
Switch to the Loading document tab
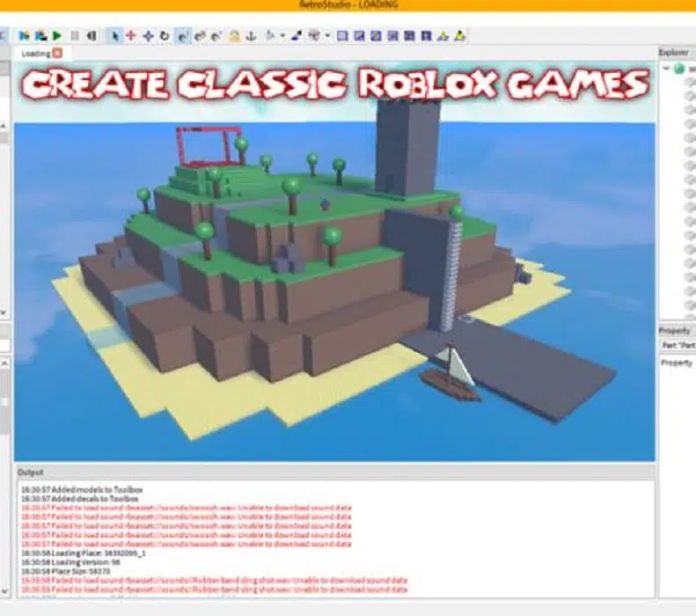35,54
